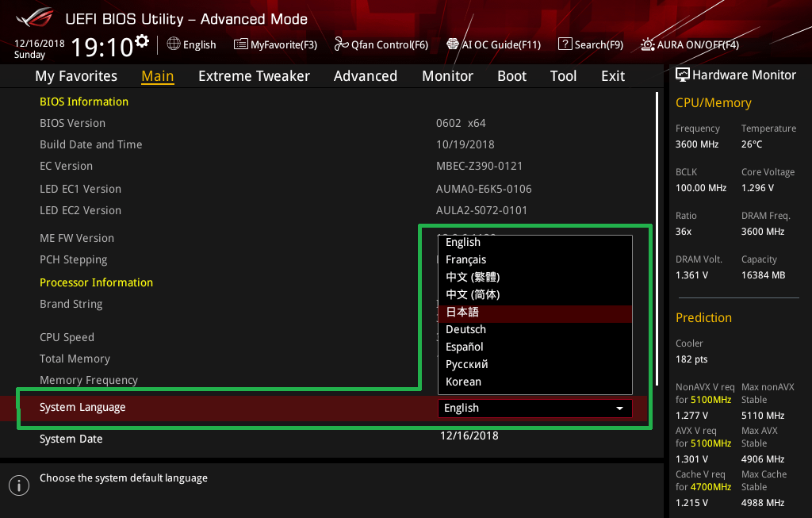Image resolution: width=812 pixels, height=518 pixels.
Task: Click the MBEC-Z390-0121 value
Action: point(479,167)
